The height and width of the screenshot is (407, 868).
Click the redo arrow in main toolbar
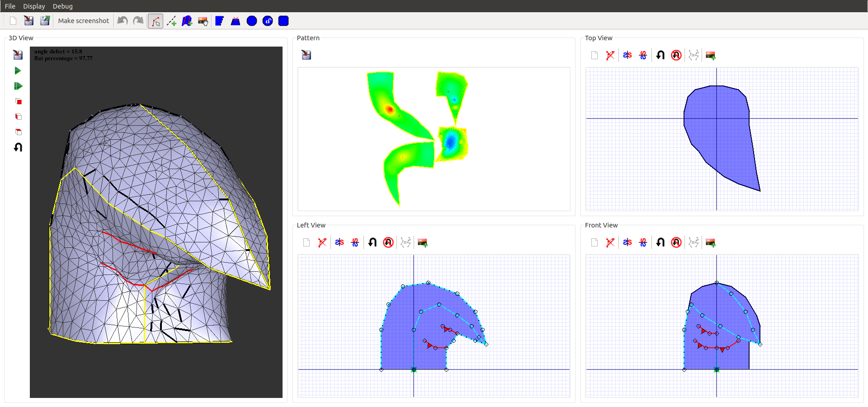click(138, 21)
